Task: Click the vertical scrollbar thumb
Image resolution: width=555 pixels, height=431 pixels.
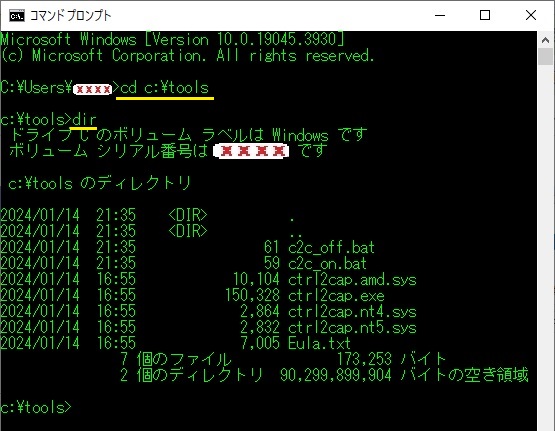Action: point(545,57)
